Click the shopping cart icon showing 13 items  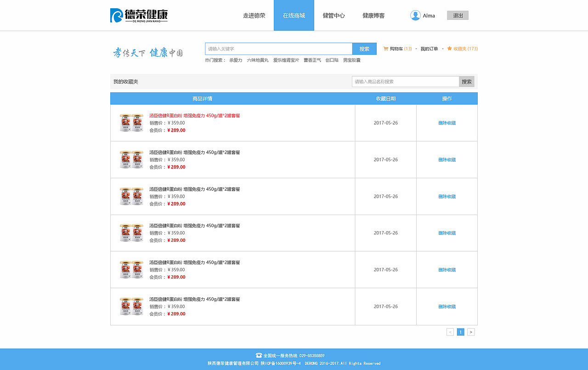point(387,48)
